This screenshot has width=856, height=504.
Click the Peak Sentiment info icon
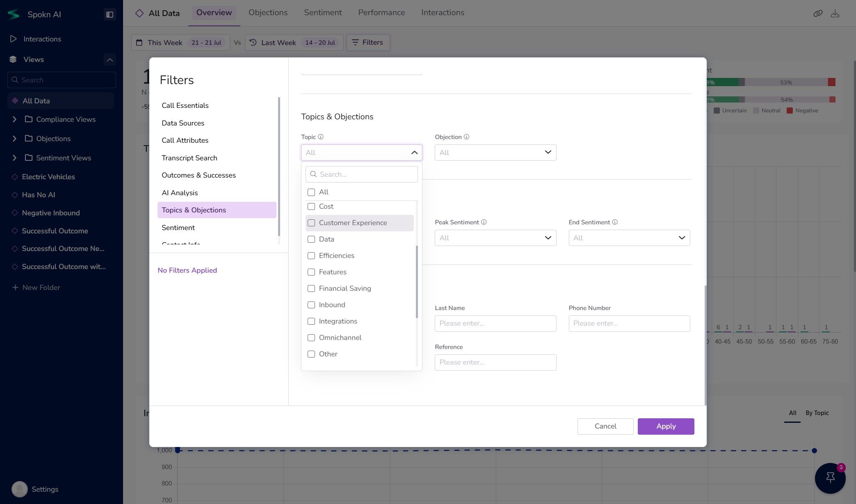(484, 222)
